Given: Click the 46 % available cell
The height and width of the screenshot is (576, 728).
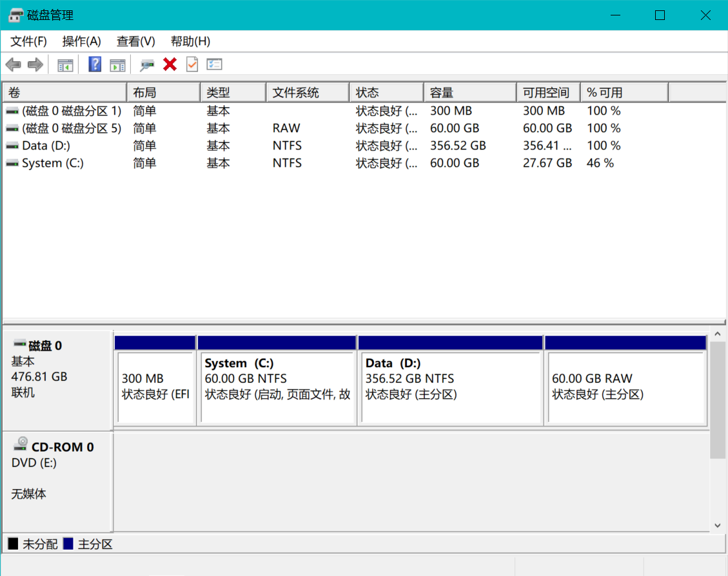Looking at the screenshot, I should [600, 163].
